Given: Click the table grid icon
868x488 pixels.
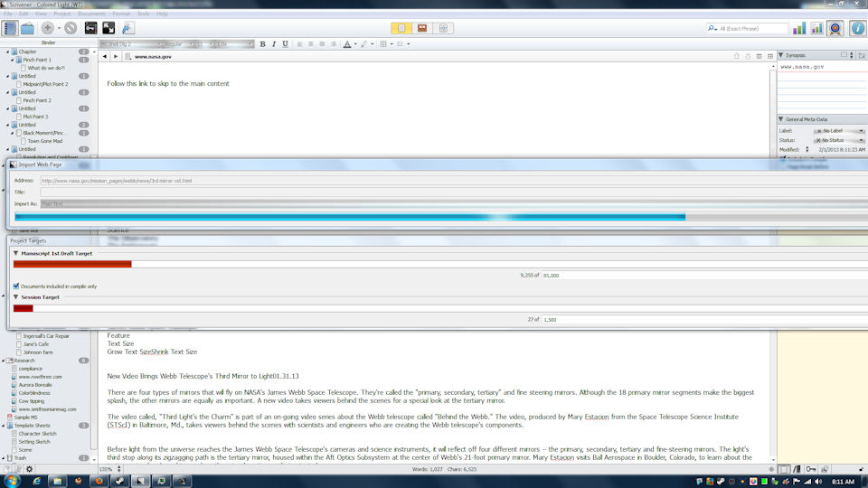Looking at the screenshot, I should click(x=383, y=44).
